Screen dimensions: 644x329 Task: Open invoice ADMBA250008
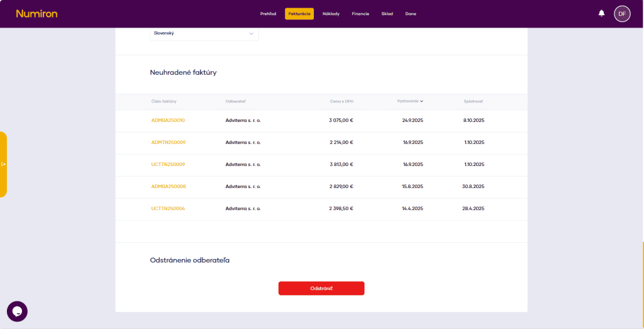[168, 186]
